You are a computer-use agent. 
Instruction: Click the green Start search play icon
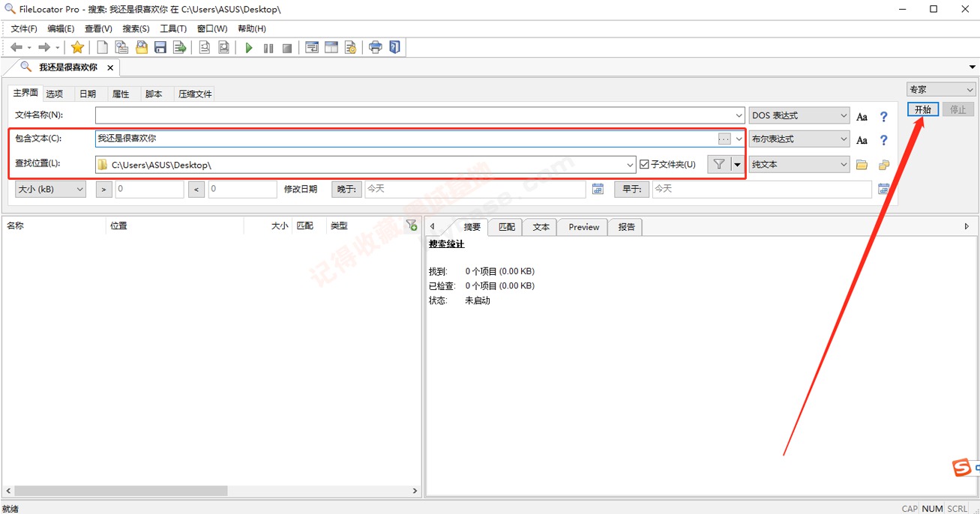(249, 48)
